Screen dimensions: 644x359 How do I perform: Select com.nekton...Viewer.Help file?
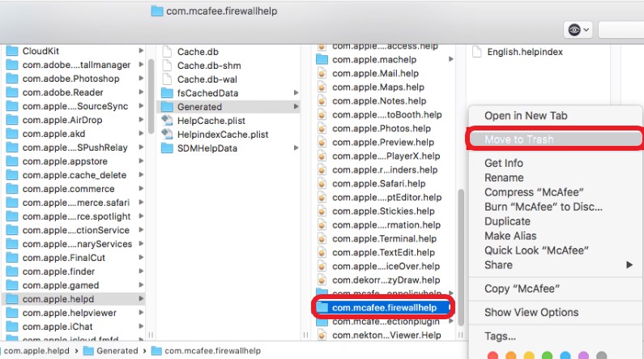pos(386,335)
